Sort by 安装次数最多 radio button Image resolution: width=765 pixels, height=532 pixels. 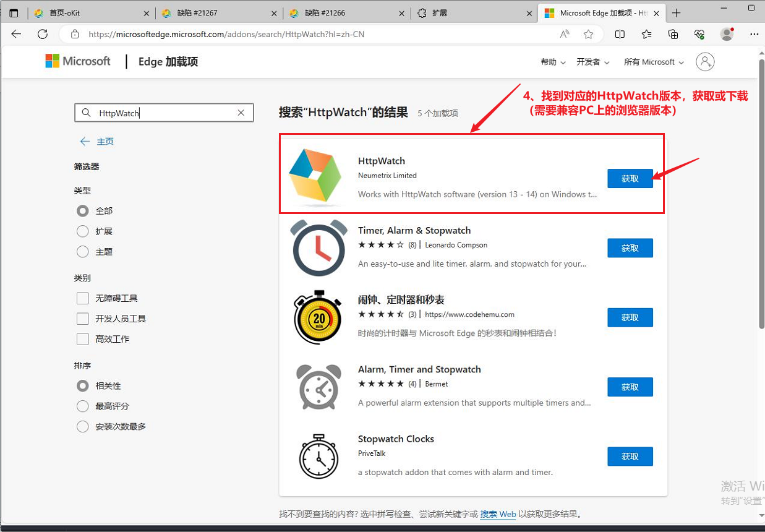pyautogui.click(x=83, y=426)
